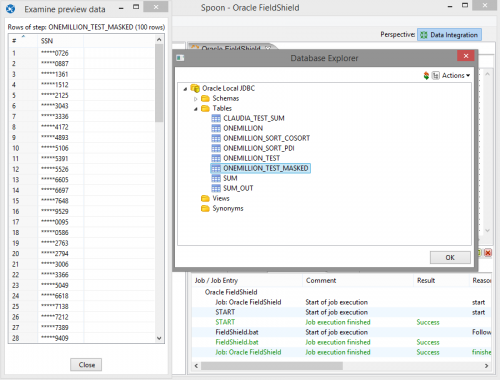Click the ONEMILLION_SORT_PDI table icon
Image resolution: width=500 pixels, height=380 pixels.
(216, 148)
